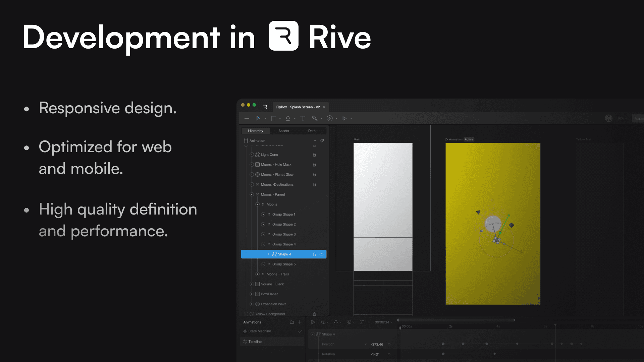Select the Pen tool in toolbar

tap(288, 118)
